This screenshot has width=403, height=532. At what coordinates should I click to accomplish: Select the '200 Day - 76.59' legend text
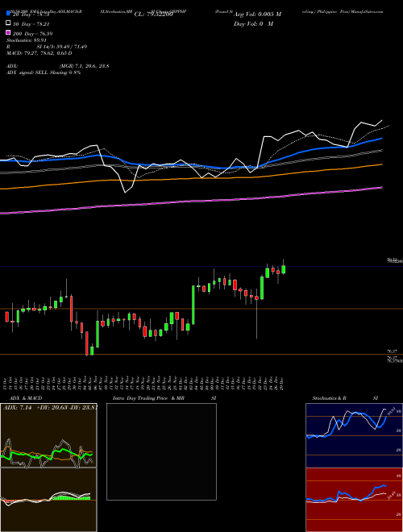point(32,34)
